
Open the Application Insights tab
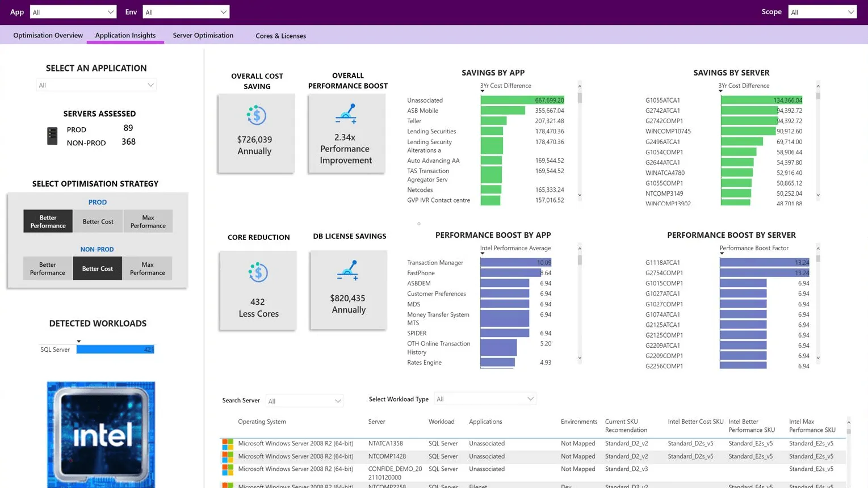[125, 35]
